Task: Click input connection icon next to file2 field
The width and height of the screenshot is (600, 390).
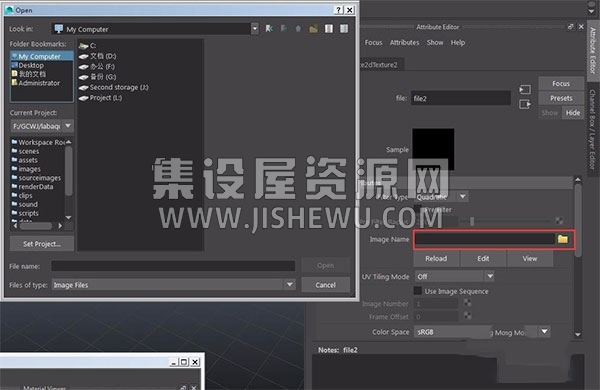Action: click(x=525, y=90)
